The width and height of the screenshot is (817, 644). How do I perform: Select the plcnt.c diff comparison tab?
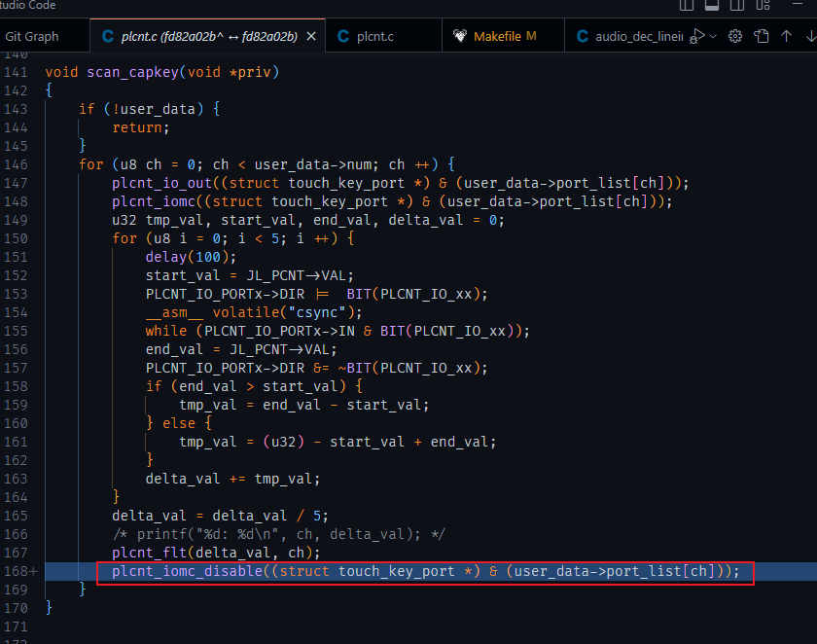click(207, 36)
